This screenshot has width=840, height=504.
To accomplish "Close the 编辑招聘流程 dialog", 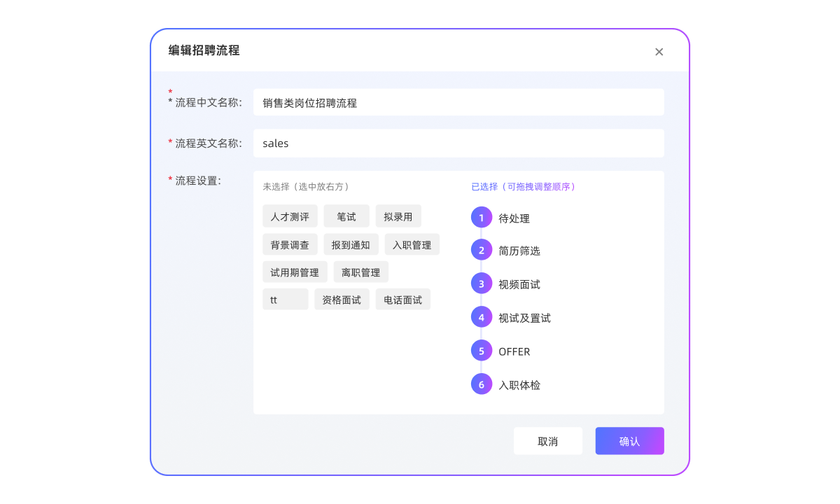I will point(659,52).
